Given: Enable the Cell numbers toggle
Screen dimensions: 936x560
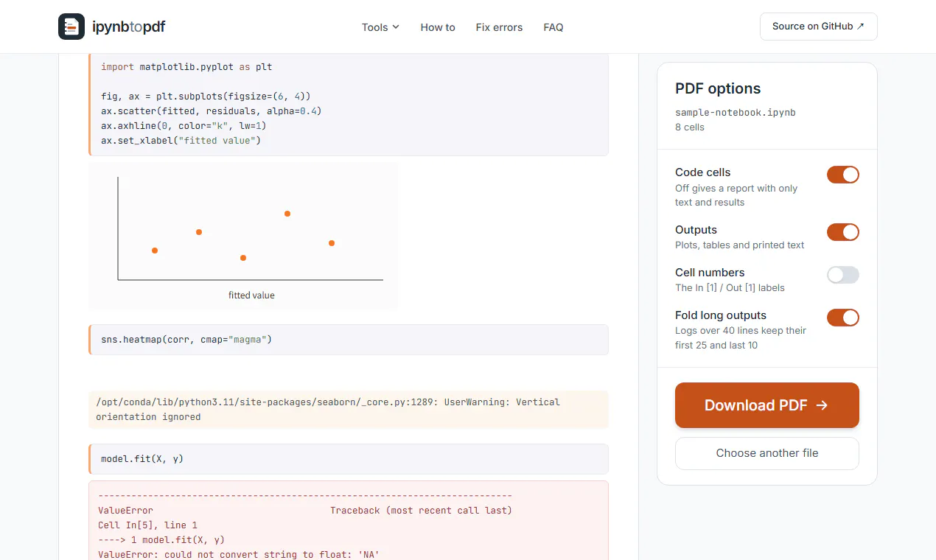Looking at the screenshot, I should (842, 275).
